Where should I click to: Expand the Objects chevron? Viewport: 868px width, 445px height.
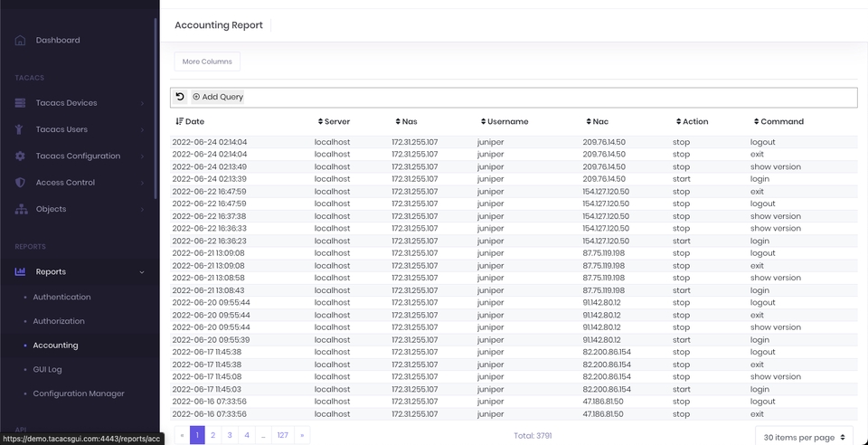[x=142, y=209]
